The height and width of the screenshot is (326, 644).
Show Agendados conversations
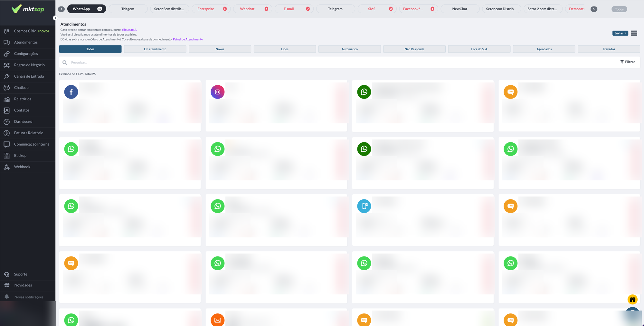click(544, 49)
